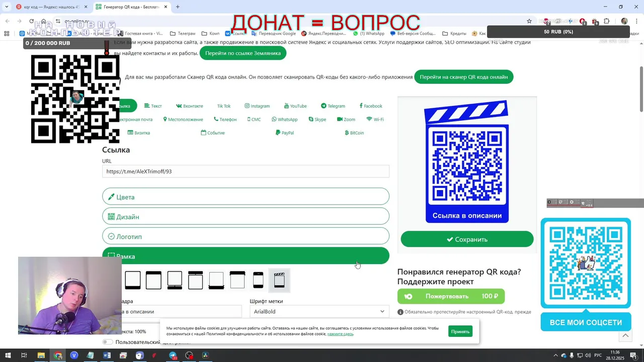Open Microsoft Word from the taskbar
The image size is (644, 362).
[x=107, y=355]
